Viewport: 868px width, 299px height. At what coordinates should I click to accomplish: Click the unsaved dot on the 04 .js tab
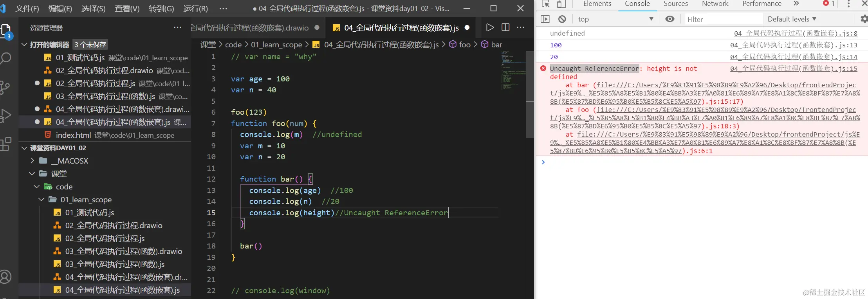467,28
